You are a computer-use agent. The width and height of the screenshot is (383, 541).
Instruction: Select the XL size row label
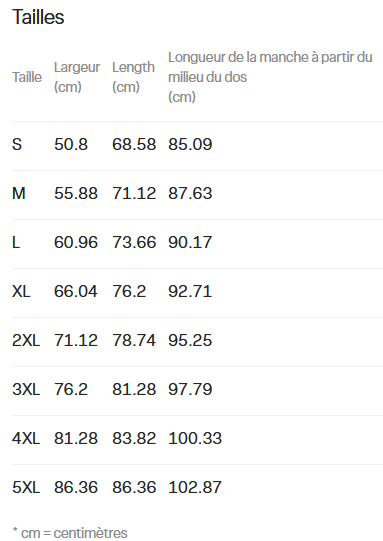21,291
